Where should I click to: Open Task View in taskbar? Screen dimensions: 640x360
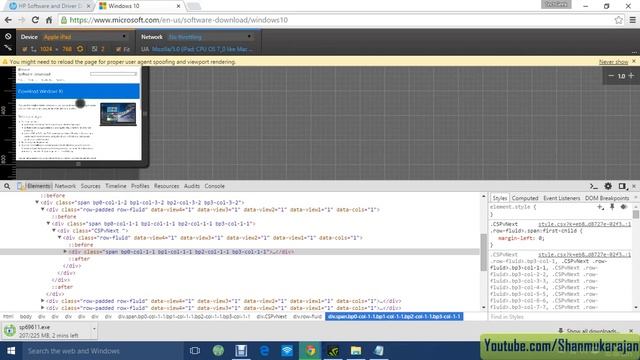[x=195, y=351]
